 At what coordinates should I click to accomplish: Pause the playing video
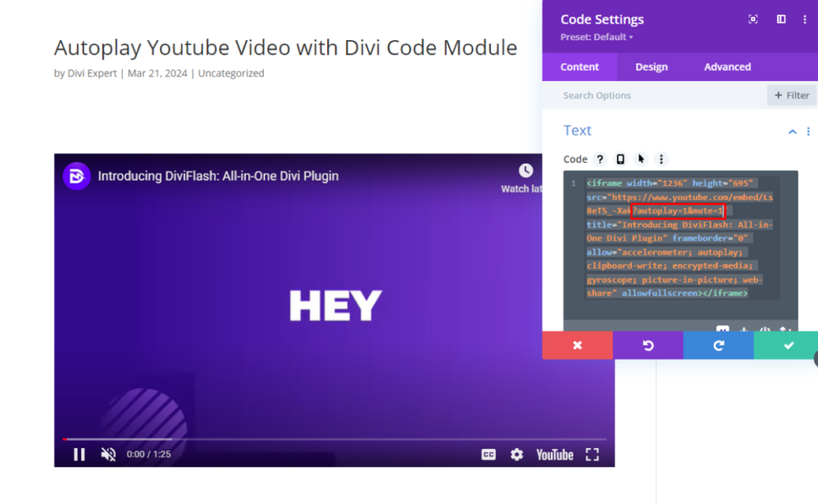(78, 455)
